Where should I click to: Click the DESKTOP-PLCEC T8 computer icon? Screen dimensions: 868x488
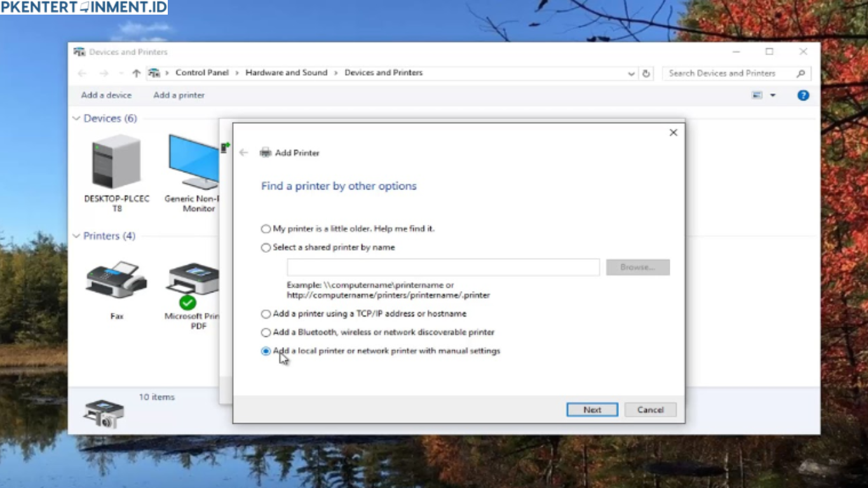pyautogui.click(x=116, y=163)
